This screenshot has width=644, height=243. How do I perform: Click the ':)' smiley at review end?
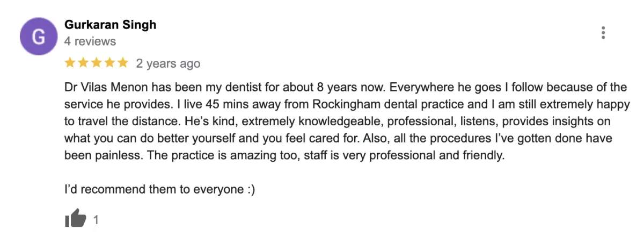click(249, 190)
